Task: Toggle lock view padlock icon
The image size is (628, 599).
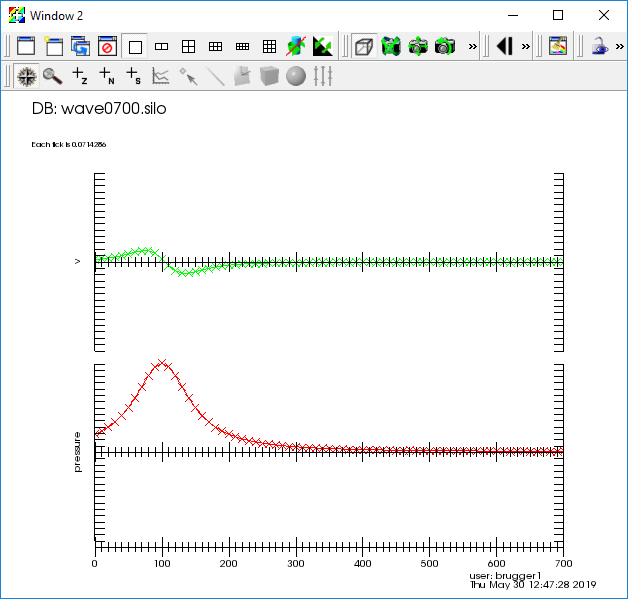Action: point(600,46)
